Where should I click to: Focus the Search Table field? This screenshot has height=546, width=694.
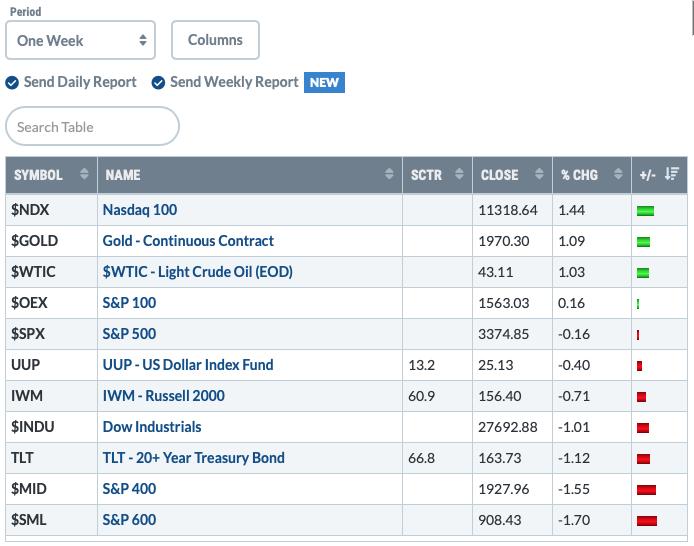[92, 127]
